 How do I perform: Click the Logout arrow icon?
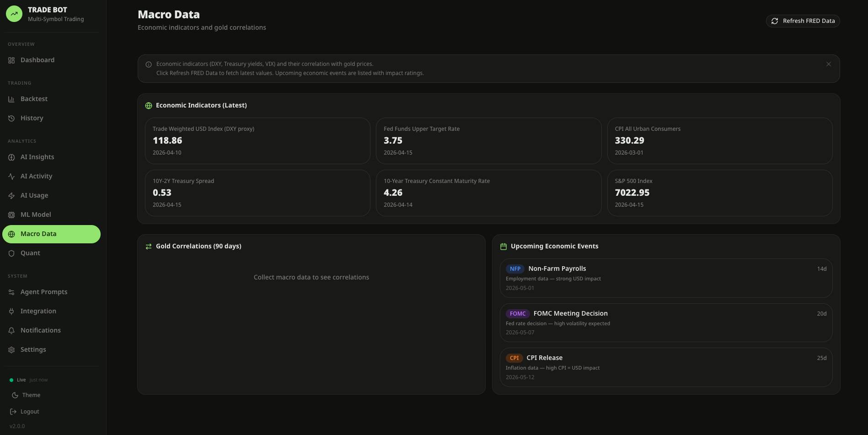pos(13,412)
